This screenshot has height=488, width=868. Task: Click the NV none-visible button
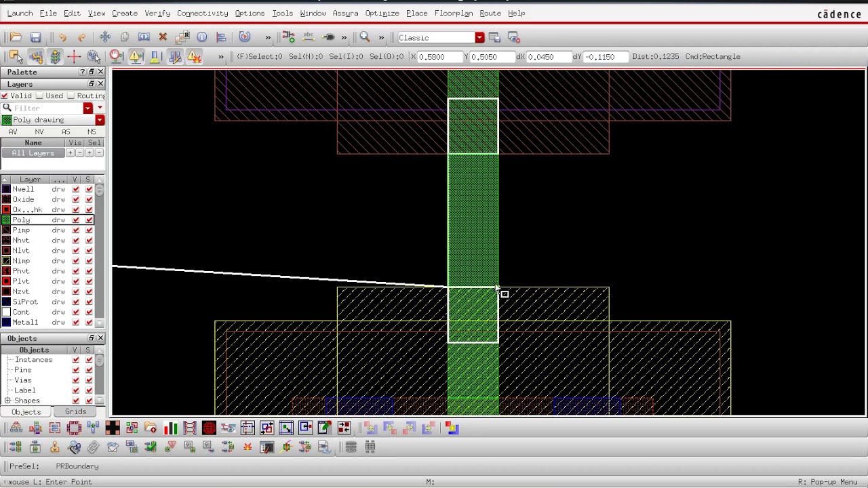pos(39,131)
